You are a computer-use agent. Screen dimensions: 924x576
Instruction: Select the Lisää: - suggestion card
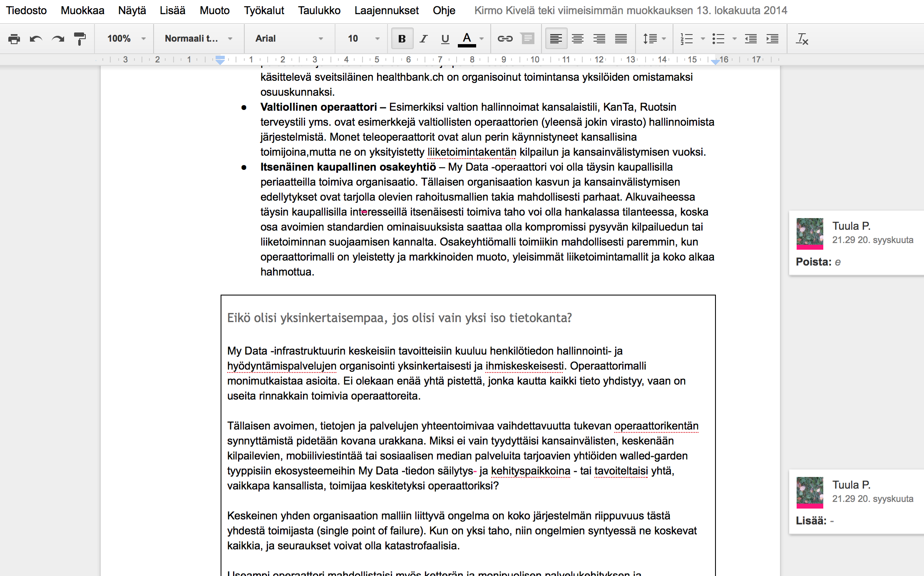857,502
